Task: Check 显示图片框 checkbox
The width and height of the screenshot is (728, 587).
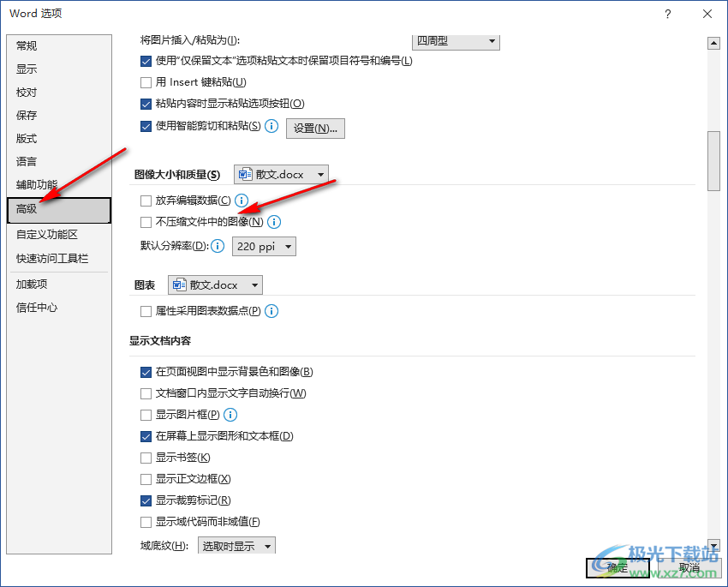Action: click(146, 415)
